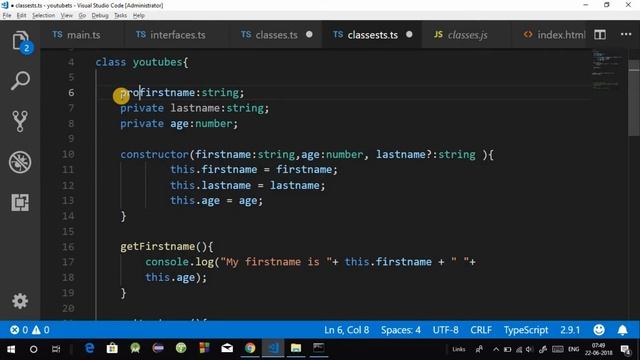Click the split editor icon
The width and height of the screenshot is (640, 360).
pyautogui.click(x=600, y=35)
